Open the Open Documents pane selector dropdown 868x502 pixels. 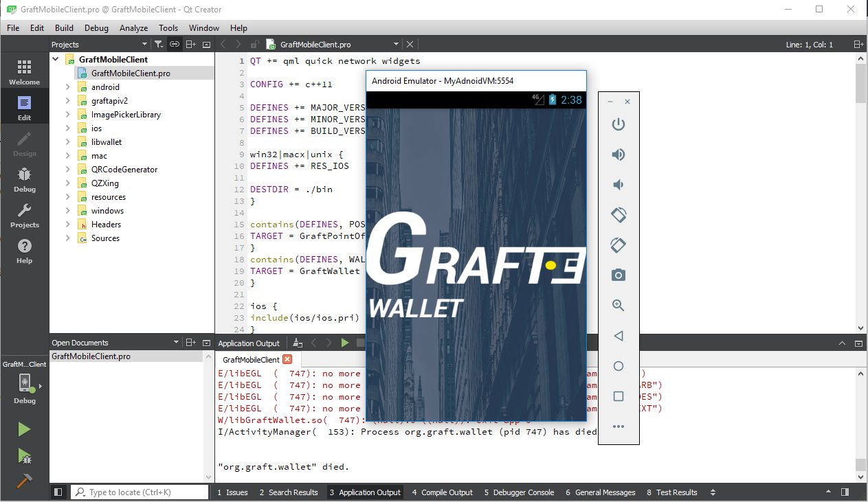tap(176, 342)
